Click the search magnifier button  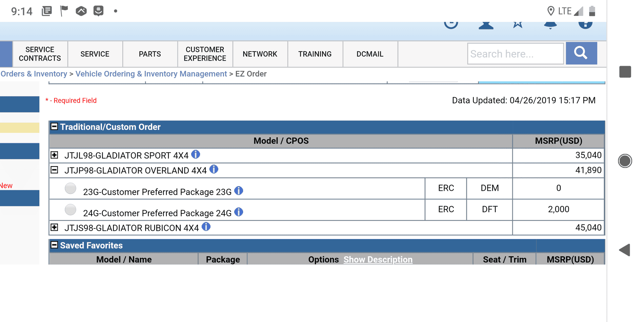[581, 53]
